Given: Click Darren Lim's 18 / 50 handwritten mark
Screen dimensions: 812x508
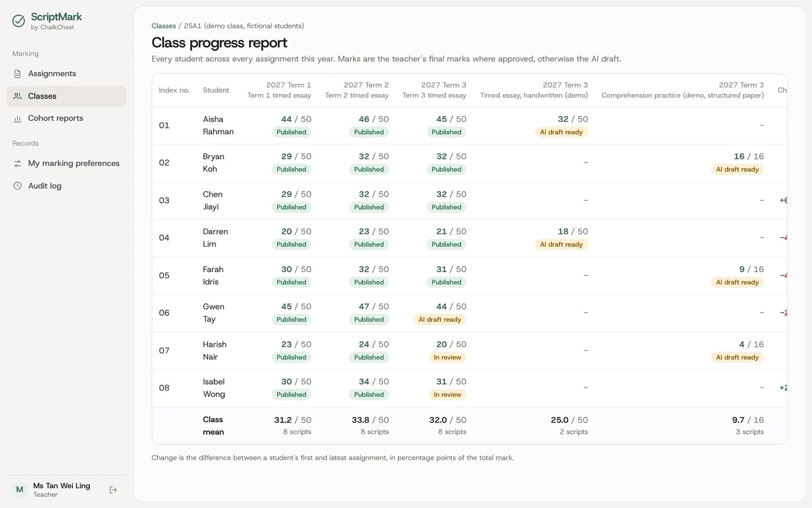Looking at the screenshot, I should tap(573, 232).
